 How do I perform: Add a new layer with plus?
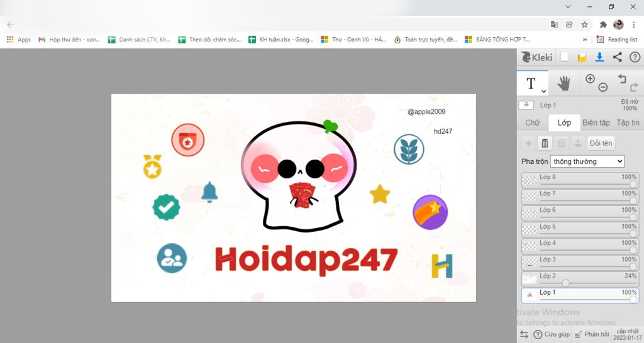coord(528,143)
